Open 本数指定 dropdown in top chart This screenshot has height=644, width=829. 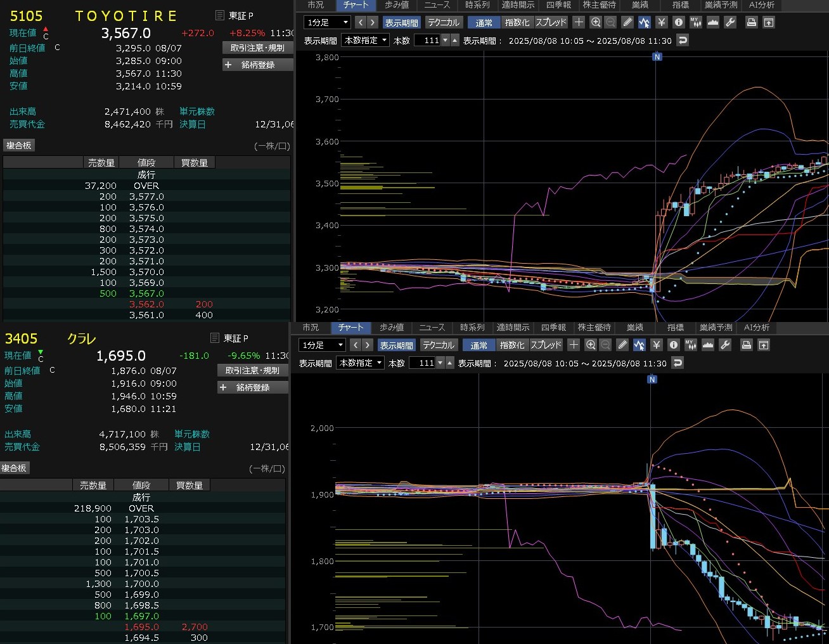pos(365,41)
